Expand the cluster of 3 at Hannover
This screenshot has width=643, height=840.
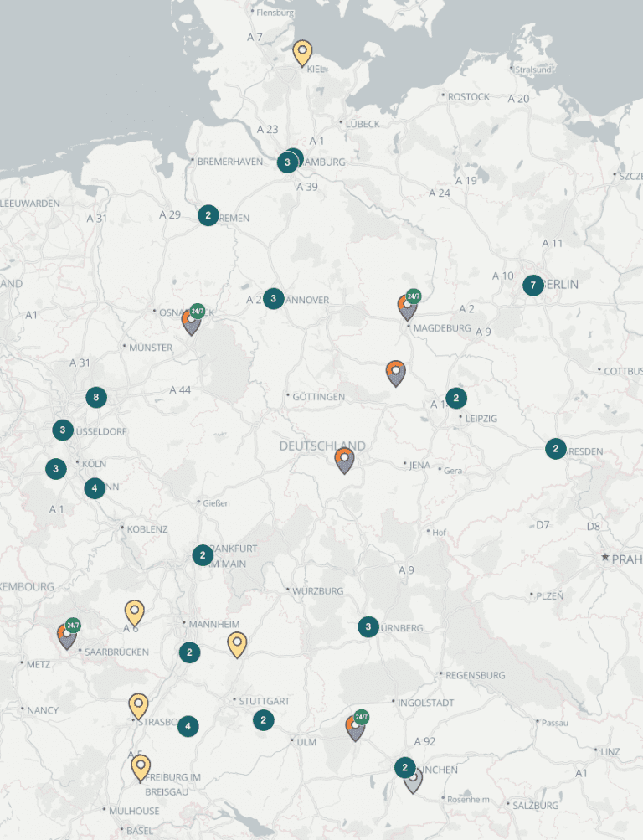click(x=274, y=298)
